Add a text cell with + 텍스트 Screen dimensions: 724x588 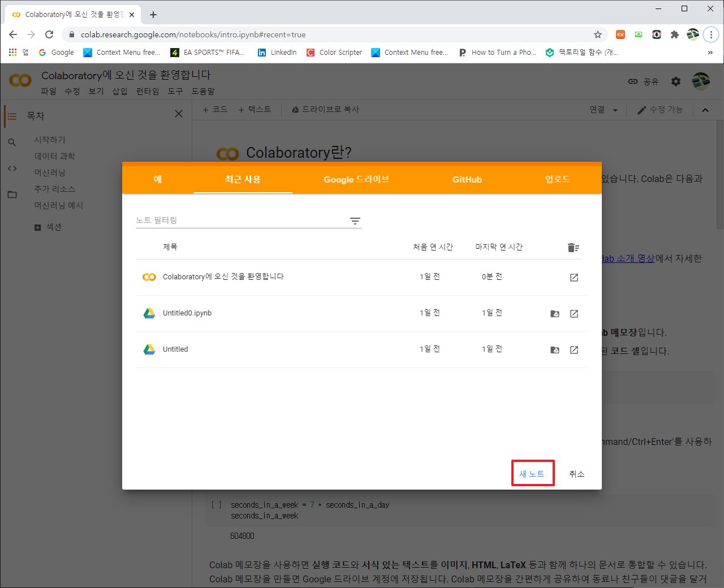(255, 109)
